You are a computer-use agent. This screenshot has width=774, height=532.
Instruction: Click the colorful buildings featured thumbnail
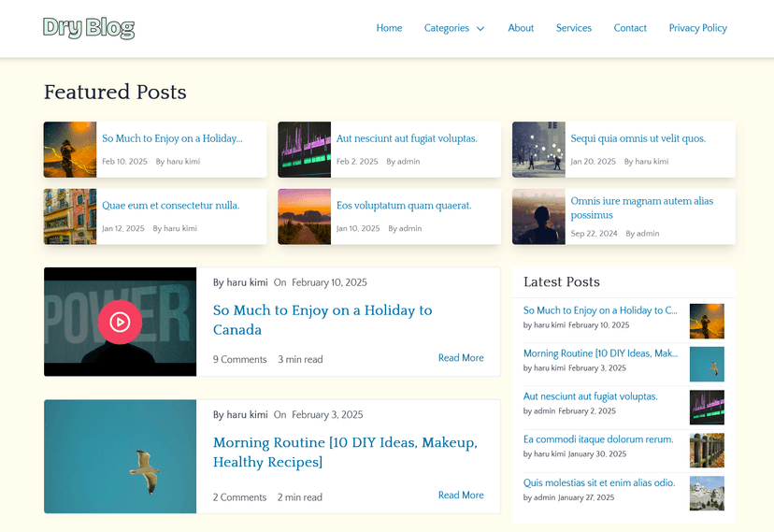[x=70, y=217]
